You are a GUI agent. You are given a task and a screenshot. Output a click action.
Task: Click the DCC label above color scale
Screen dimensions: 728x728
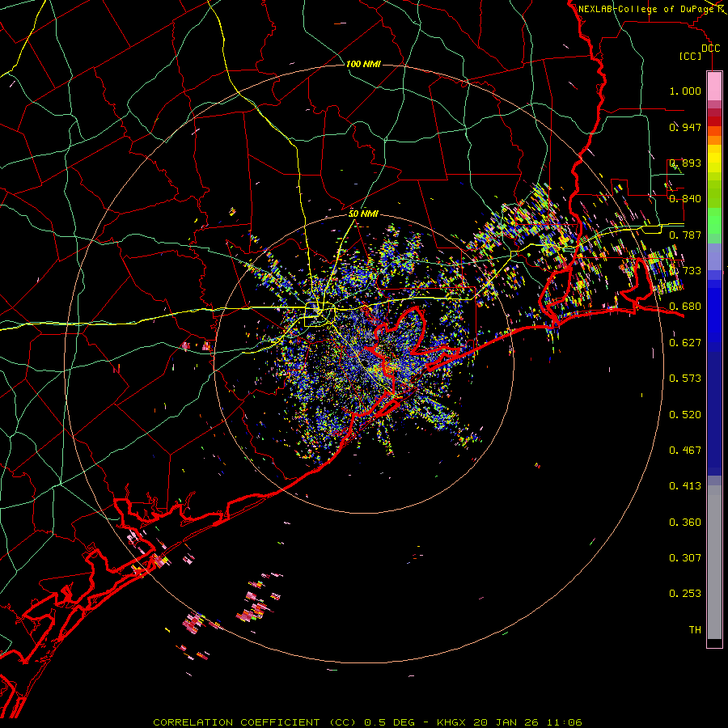coord(710,49)
